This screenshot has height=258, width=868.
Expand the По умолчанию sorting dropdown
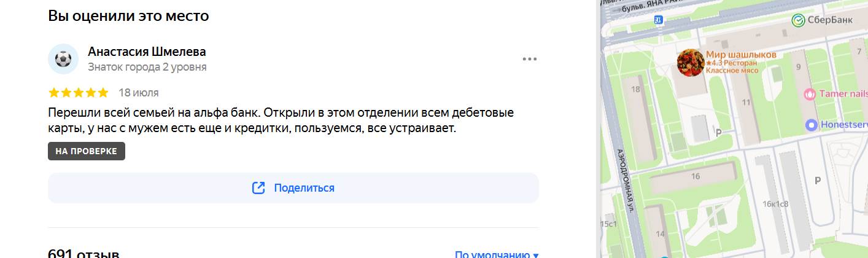click(x=497, y=254)
